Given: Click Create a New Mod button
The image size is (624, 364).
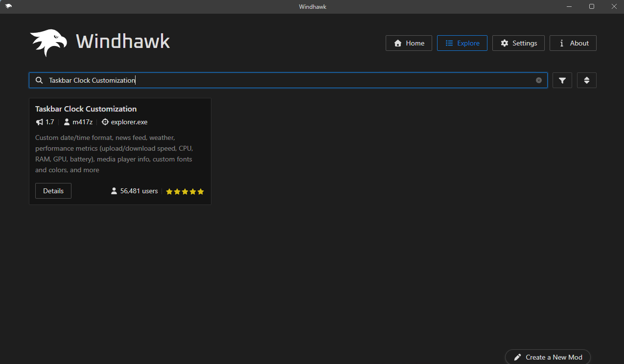Looking at the screenshot, I should (548, 357).
